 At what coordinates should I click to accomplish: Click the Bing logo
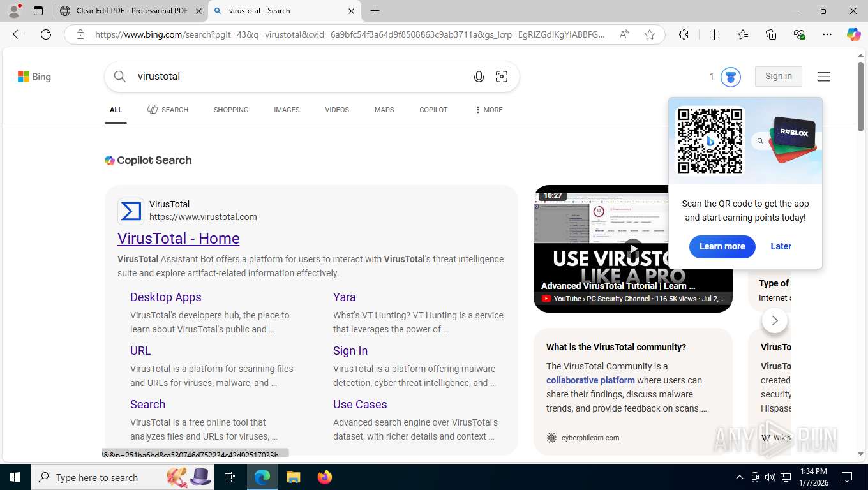coord(34,77)
